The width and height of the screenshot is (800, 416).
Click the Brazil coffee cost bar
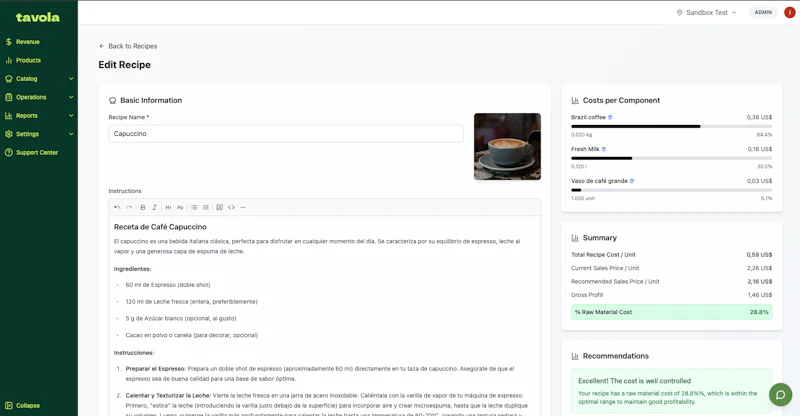671,126
